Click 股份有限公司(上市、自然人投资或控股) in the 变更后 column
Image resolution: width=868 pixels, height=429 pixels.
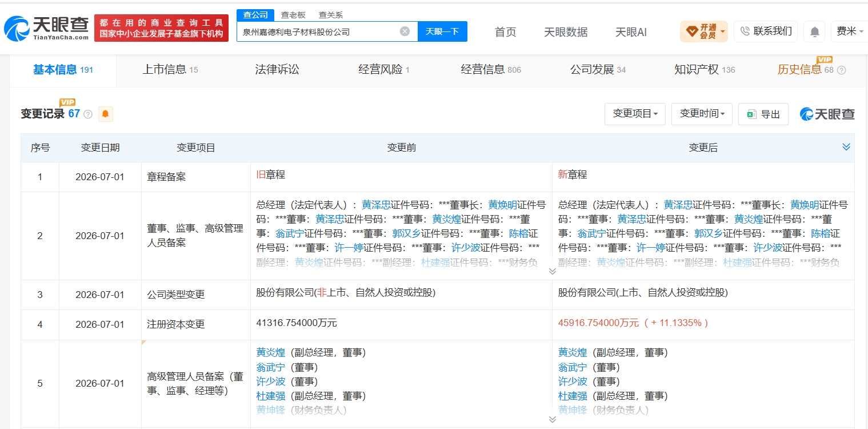[643, 293]
